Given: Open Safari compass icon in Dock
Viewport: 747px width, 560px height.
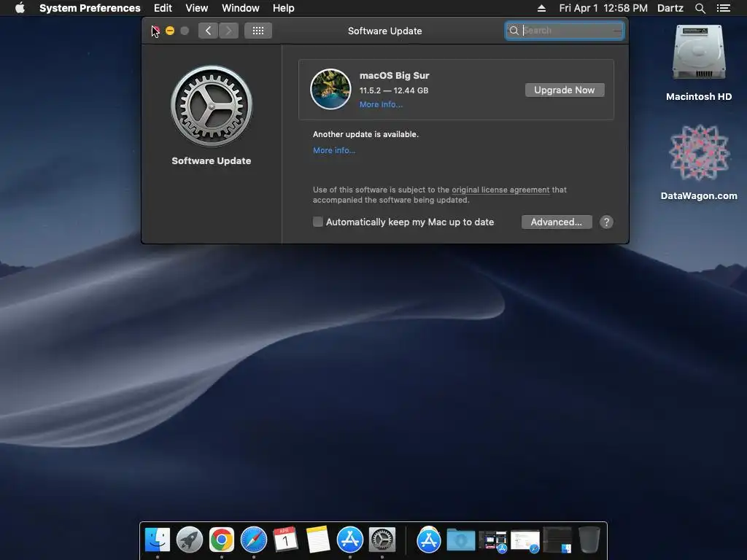Looking at the screenshot, I should [253, 540].
